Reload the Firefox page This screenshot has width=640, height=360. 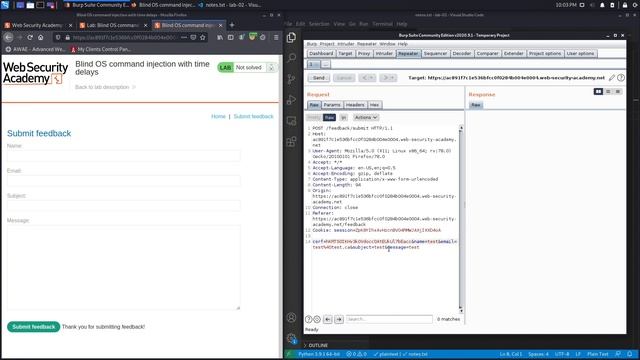click(30, 37)
